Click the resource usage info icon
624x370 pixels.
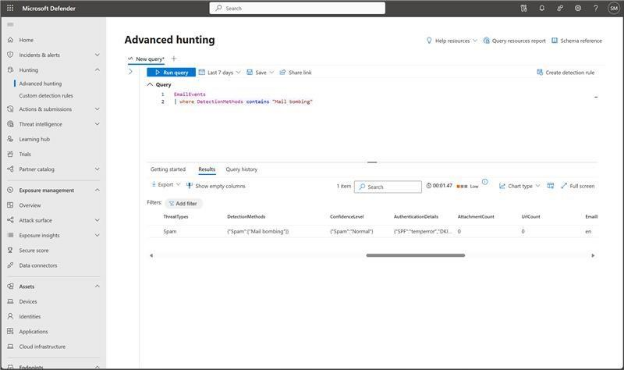(x=485, y=182)
